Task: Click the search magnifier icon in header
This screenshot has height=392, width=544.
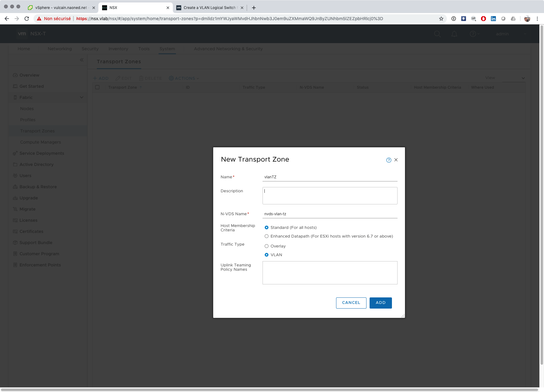Action: coord(437,34)
